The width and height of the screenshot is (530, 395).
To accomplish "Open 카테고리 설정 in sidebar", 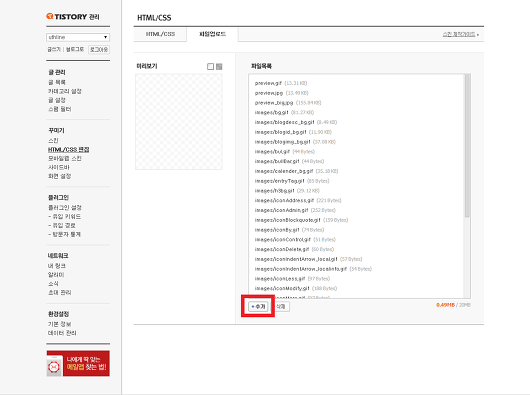I will point(65,91).
